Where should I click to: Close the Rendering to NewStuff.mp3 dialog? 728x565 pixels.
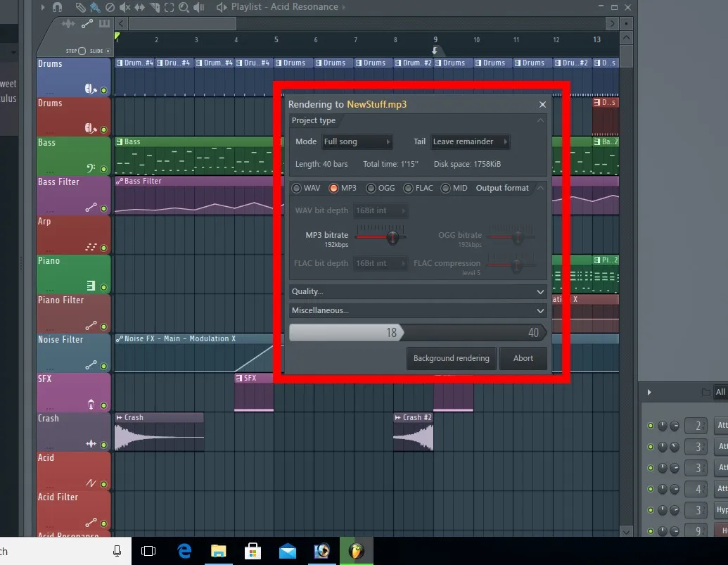(x=542, y=104)
